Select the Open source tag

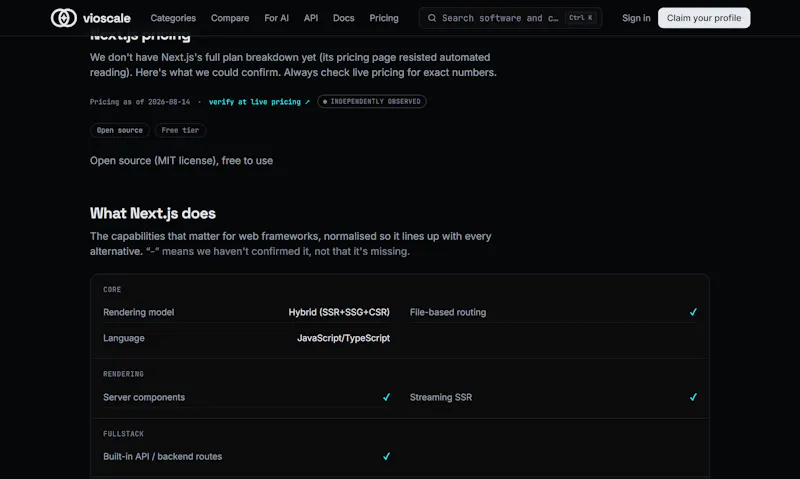pyautogui.click(x=120, y=130)
